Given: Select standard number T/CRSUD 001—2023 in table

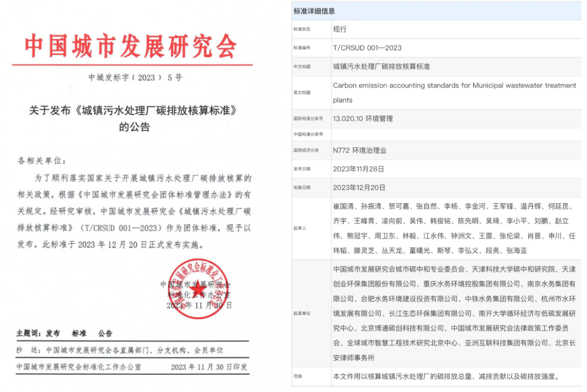Looking at the screenshot, I should click(367, 48).
